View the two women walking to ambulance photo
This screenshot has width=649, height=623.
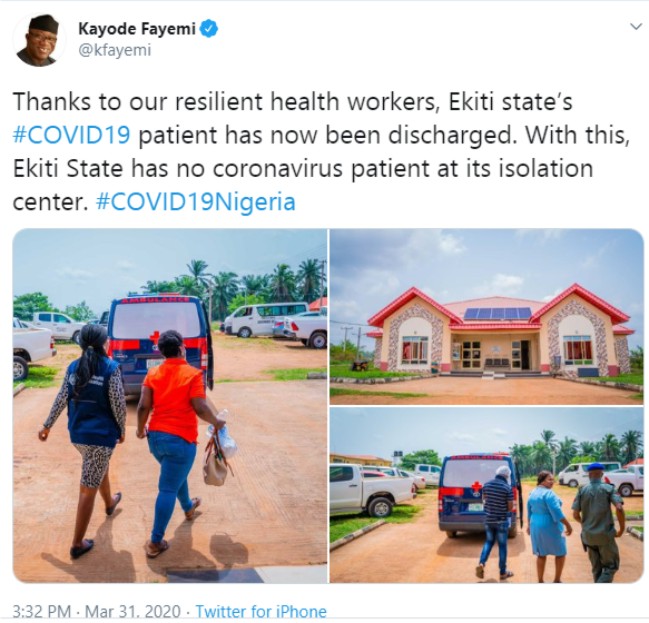tap(170, 406)
